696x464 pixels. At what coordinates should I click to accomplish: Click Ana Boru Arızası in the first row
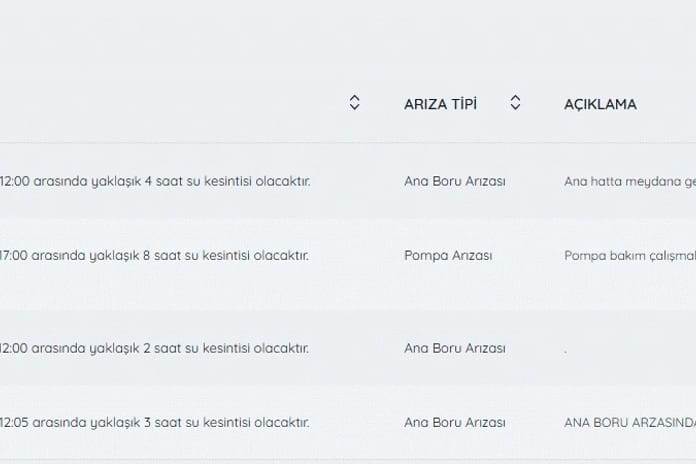(454, 182)
